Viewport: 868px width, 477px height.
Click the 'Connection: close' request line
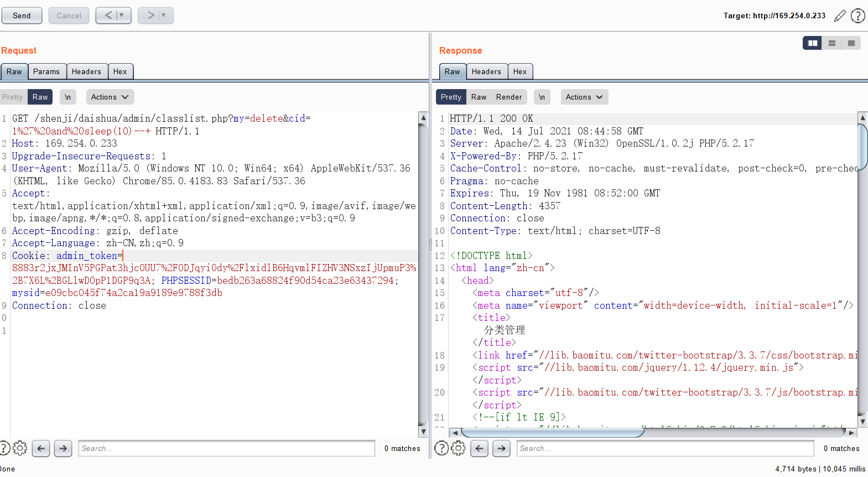pos(59,305)
